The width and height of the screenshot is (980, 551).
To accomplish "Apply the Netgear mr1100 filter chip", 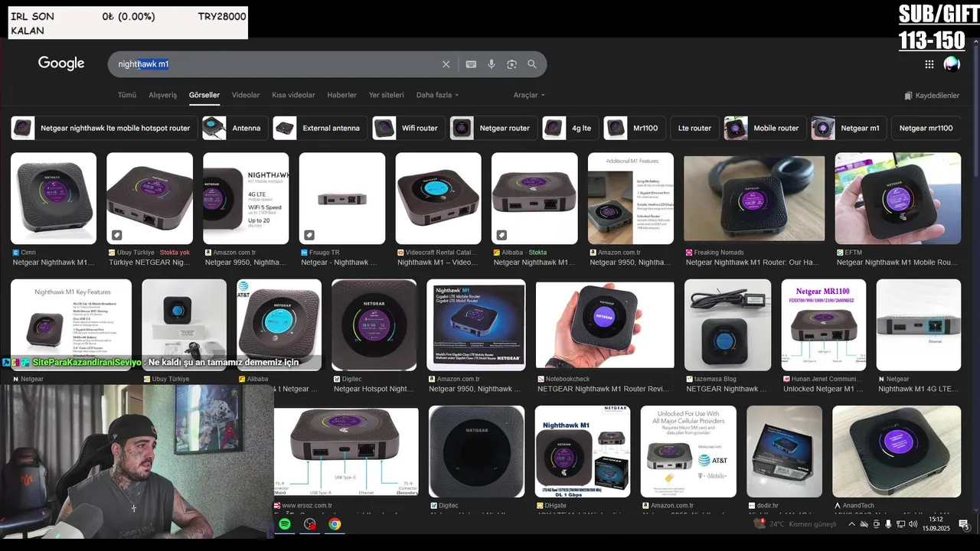I will (926, 128).
